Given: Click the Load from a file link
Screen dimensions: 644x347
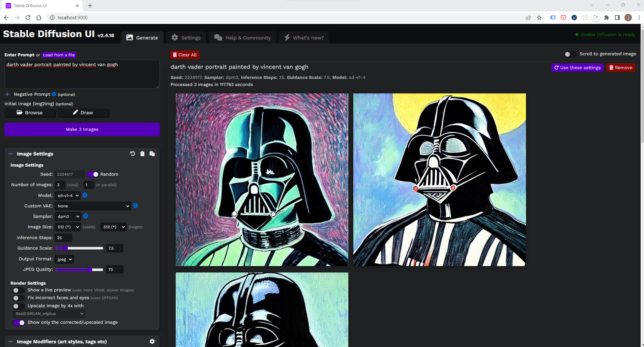Looking at the screenshot, I should (59, 55).
